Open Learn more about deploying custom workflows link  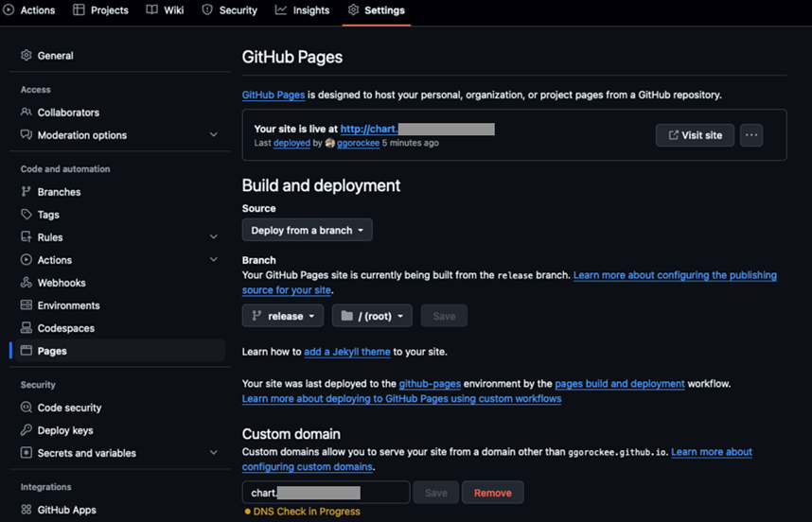[x=402, y=399]
